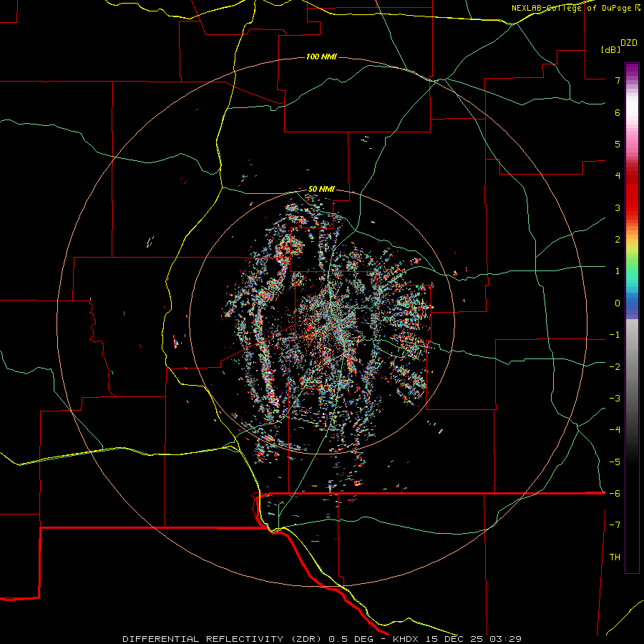
Task: Click the Differential Reflectivity caption at bottom
Action: (322, 639)
